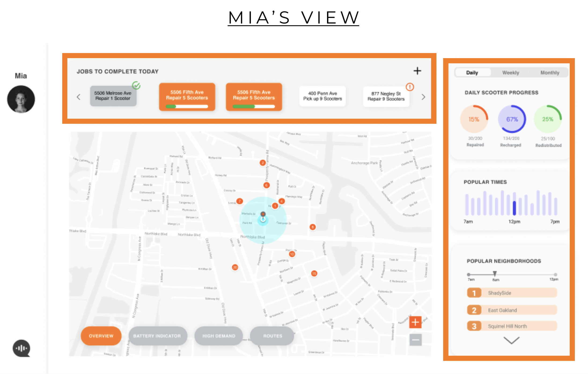Show next jobs with right chevron

tap(423, 97)
